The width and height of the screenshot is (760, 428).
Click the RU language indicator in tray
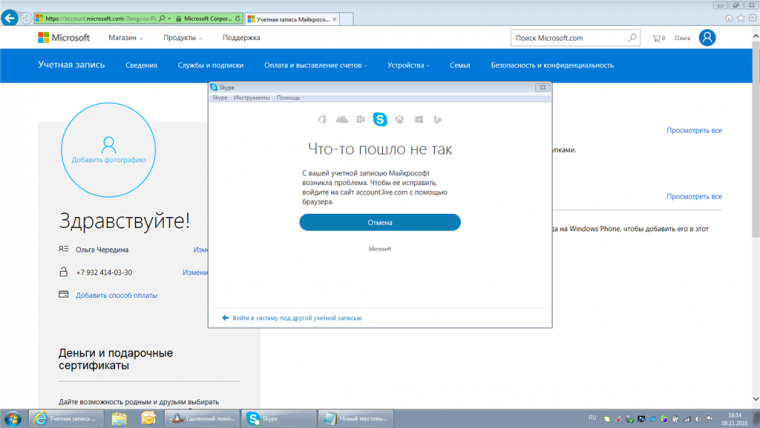pos(592,418)
